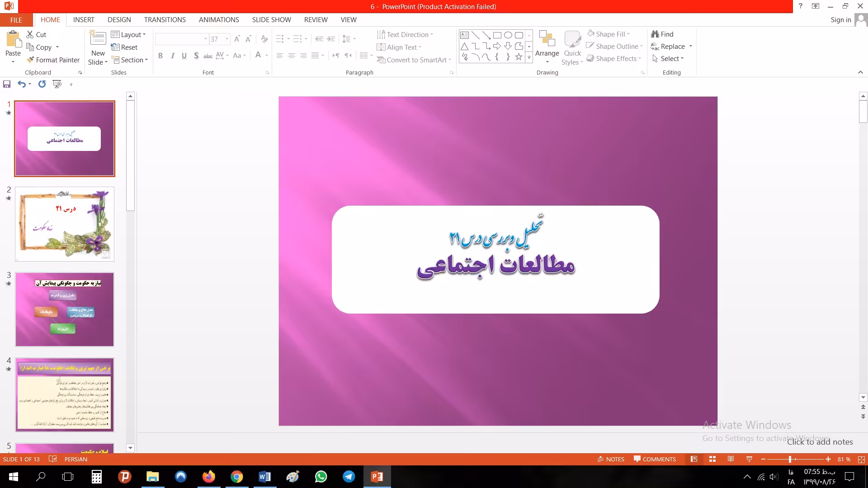Click the zoom in plus button
This screenshot has height=488, width=868.
(x=828, y=459)
